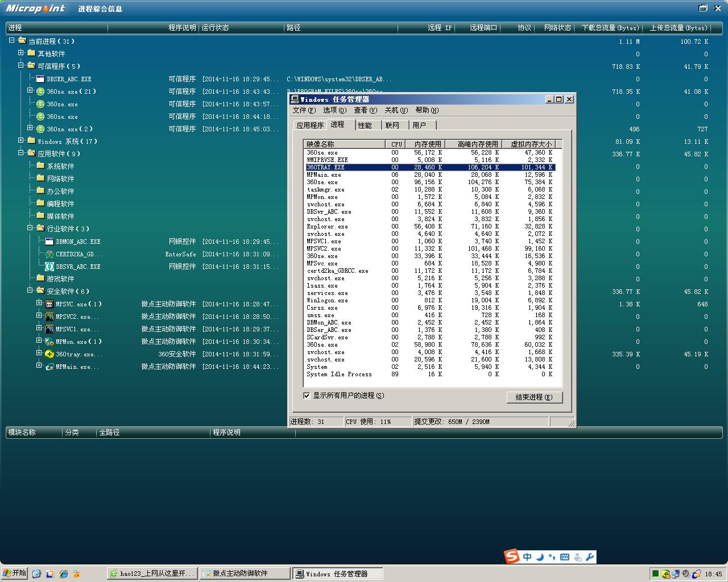Open the 关机(U) menu in Task Manager
Screen dimensions: 728x582
pos(396,110)
